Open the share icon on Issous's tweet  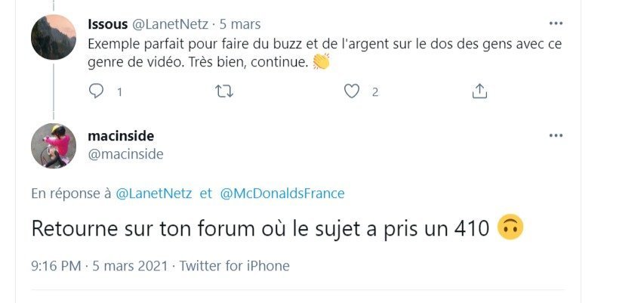tap(479, 91)
